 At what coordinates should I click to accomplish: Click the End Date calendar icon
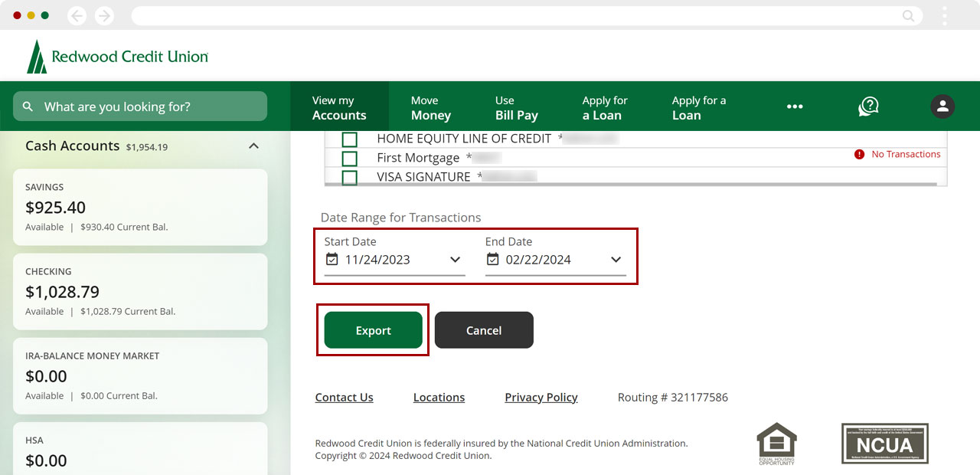pos(492,260)
